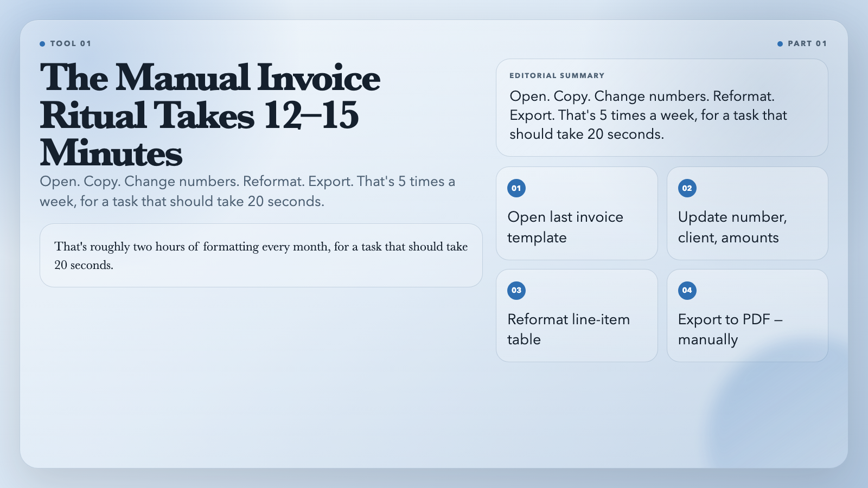Image resolution: width=868 pixels, height=488 pixels.
Task: Click the 03 step number badge
Action: point(516,290)
